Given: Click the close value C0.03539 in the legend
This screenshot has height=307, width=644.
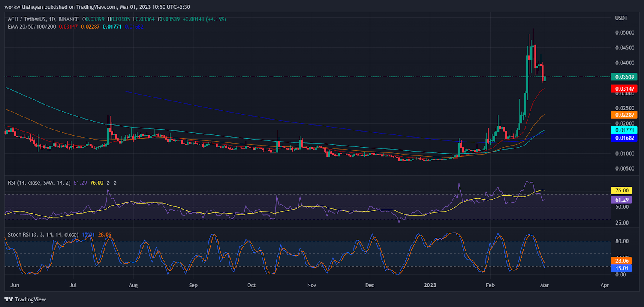Looking at the screenshot, I should tap(169, 19).
